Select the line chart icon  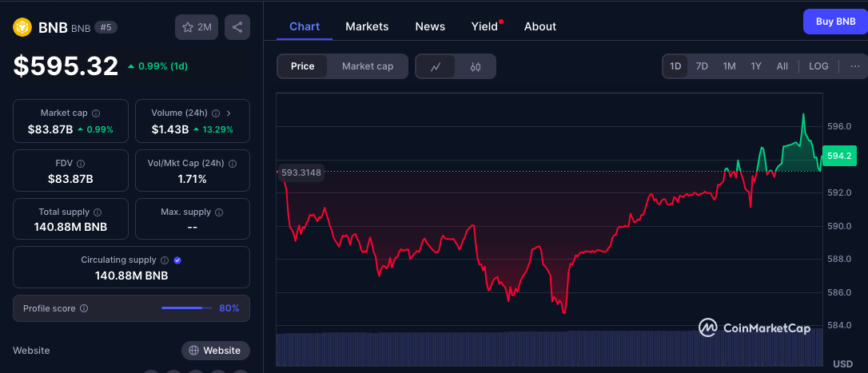coord(436,66)
